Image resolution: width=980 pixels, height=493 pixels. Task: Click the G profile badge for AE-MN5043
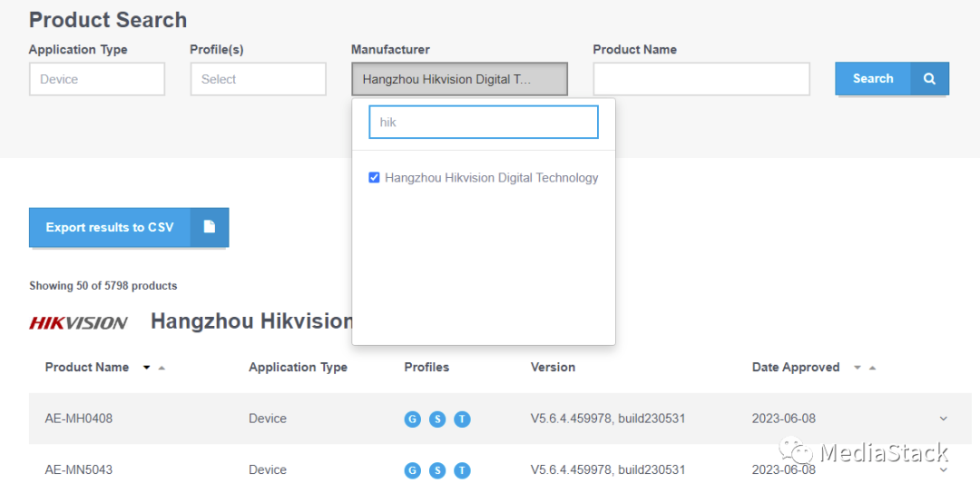[413, 470]
